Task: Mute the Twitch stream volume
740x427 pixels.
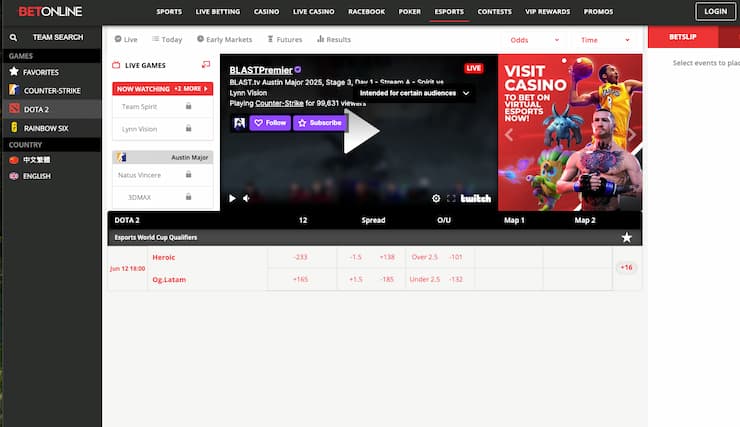Action: click(x=246, y=199)
